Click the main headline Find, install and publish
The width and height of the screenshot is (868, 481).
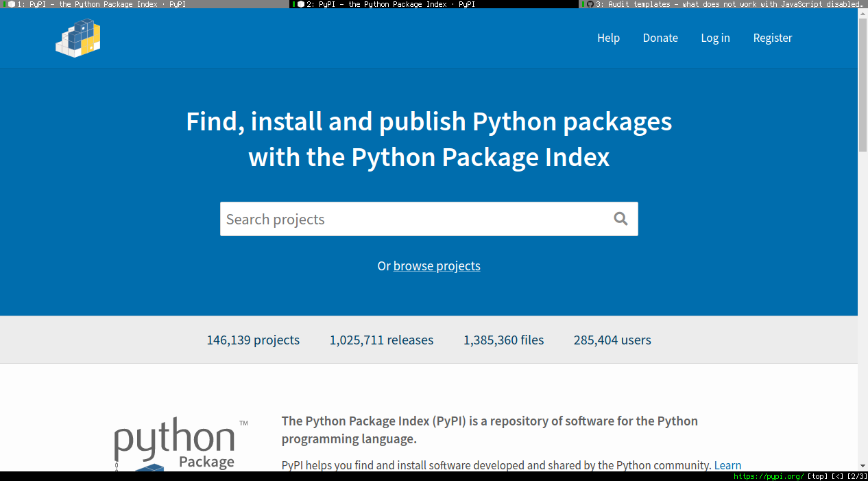(429, 139)
